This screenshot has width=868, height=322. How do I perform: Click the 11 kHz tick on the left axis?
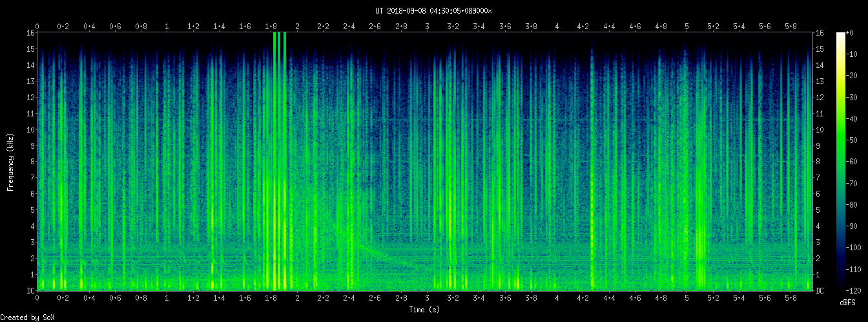click(x=30, y=113)
